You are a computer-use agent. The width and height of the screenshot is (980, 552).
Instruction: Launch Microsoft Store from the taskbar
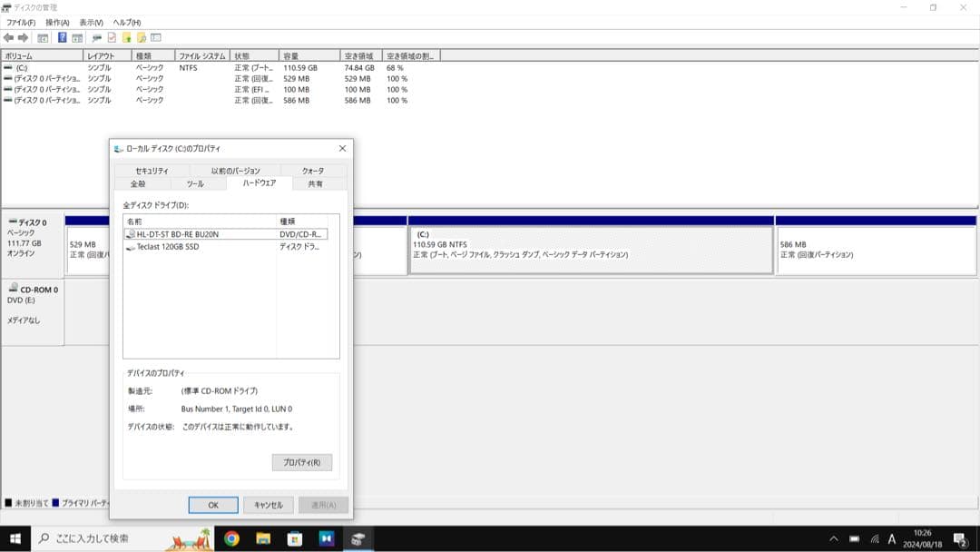tap(295, 538)
